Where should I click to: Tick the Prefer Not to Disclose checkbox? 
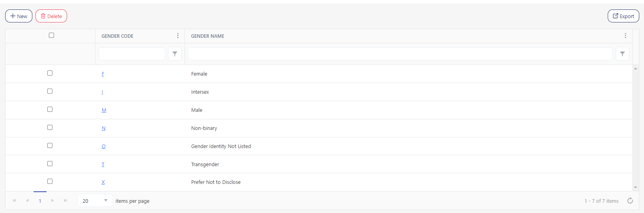click(x=50, y=182)
